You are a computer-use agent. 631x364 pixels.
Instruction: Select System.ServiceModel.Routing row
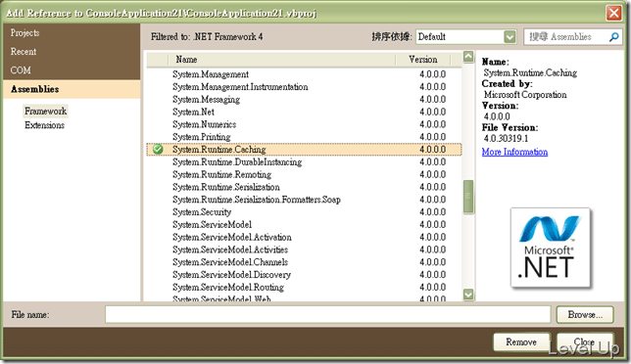point(304,288)
